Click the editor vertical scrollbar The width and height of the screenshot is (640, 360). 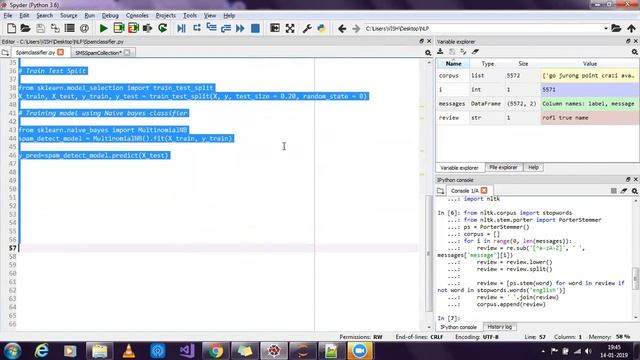pos(429,253)
